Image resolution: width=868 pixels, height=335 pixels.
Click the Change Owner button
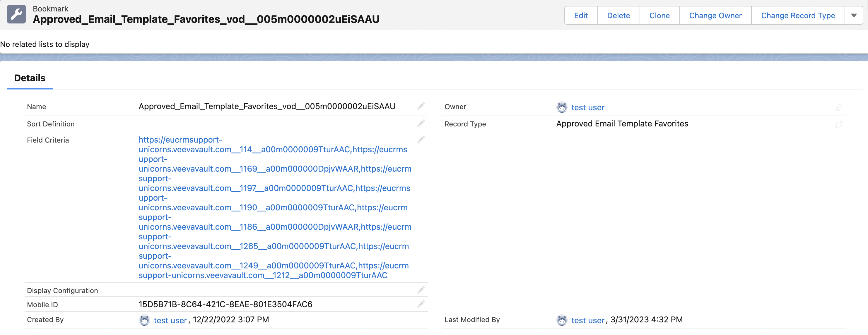point(715,16)
